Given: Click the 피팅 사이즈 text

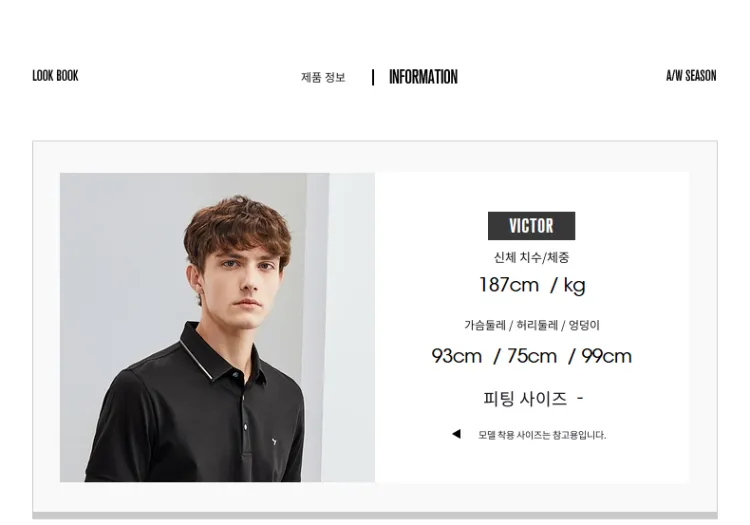Looking at the screenshot, I should point(525,398).
